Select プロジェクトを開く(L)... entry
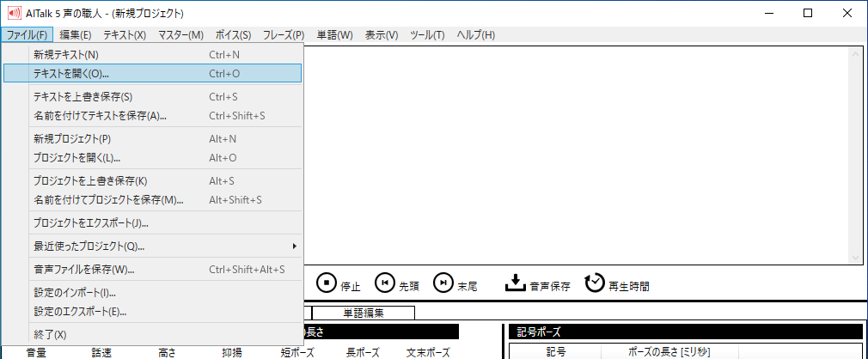Viewport: 868px width, 359px height. [152, 158]
